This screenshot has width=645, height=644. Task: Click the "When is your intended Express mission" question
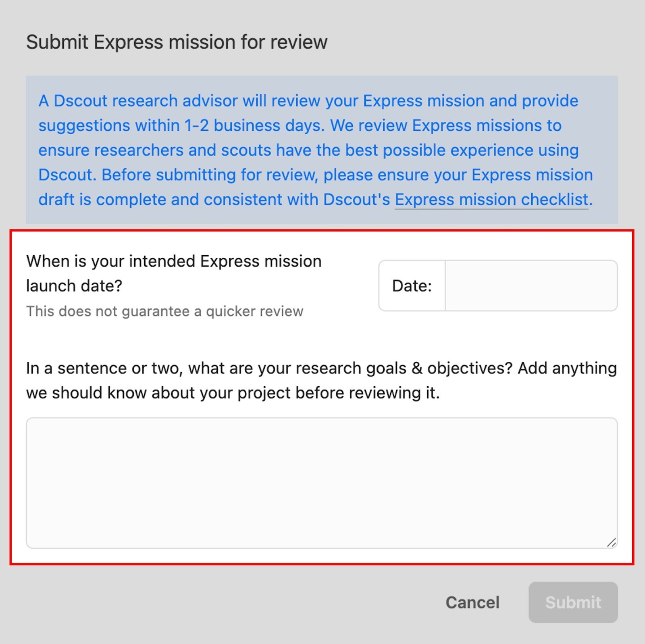pyautogui.click(x=174, y=261)
